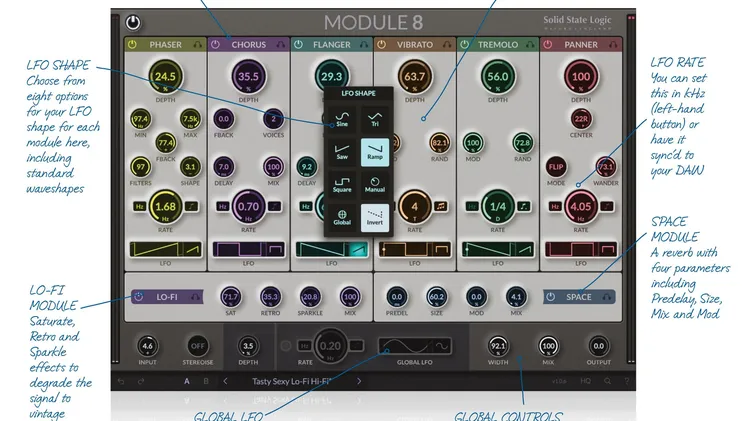Toggle the Panner module power icon
This screenshot has width=750, height=421.
548,44
